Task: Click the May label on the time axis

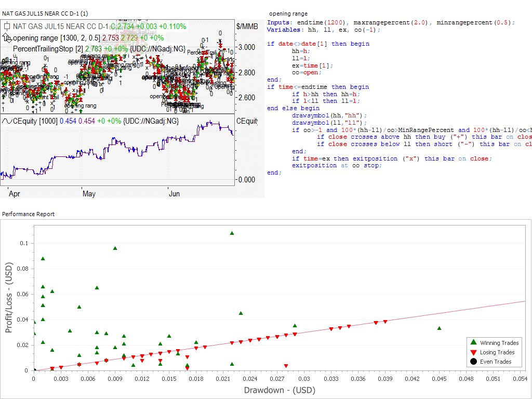Action: (89, 194)
